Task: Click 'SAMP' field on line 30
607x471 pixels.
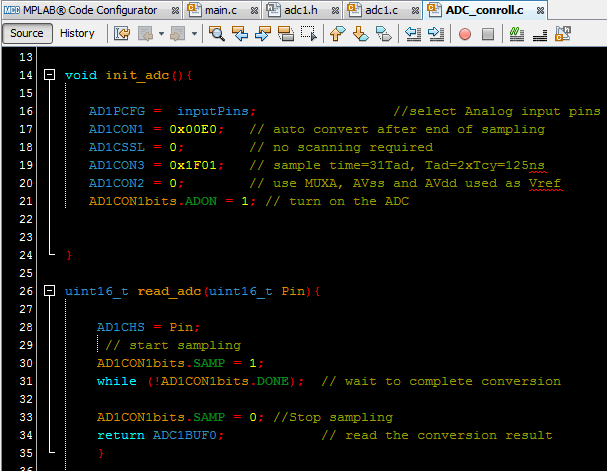Action: coord(209,363)
